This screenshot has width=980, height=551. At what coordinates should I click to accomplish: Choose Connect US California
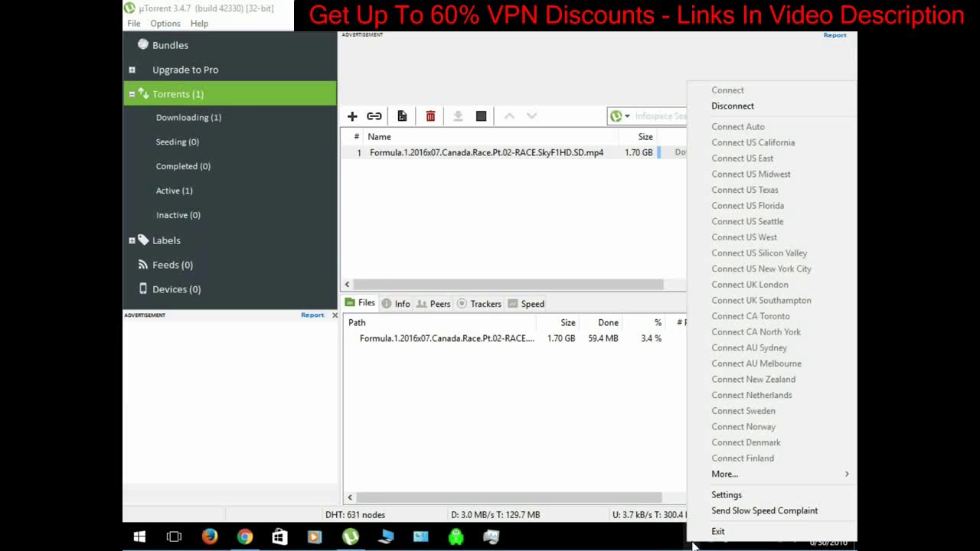[753, 143]
